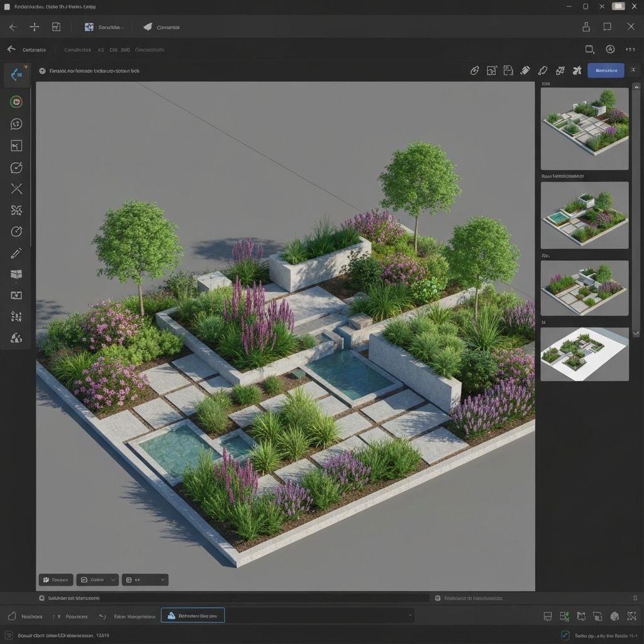Select the highlighted blue-outlined tab in bottom bar

pos(192,616)
